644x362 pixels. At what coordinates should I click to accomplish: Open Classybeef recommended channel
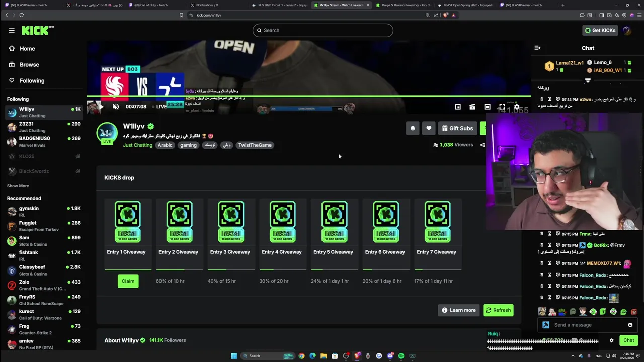[43, 270]
